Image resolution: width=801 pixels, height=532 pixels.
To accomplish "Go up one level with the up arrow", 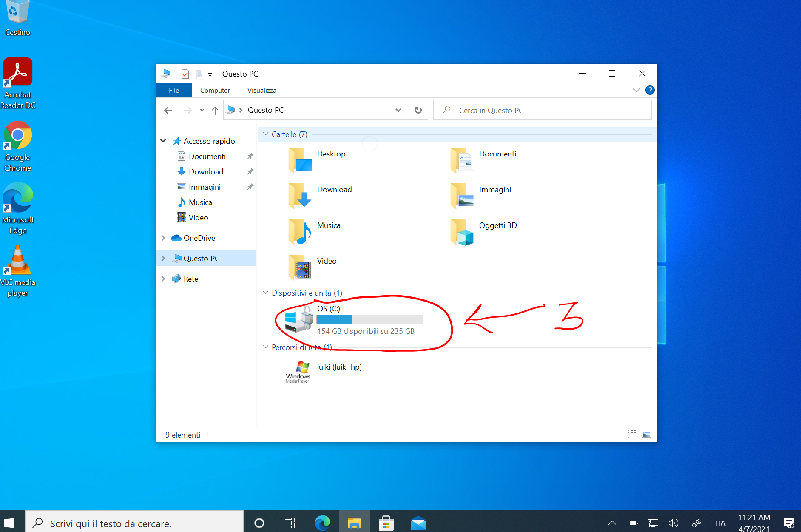I will tap(215, 110).
